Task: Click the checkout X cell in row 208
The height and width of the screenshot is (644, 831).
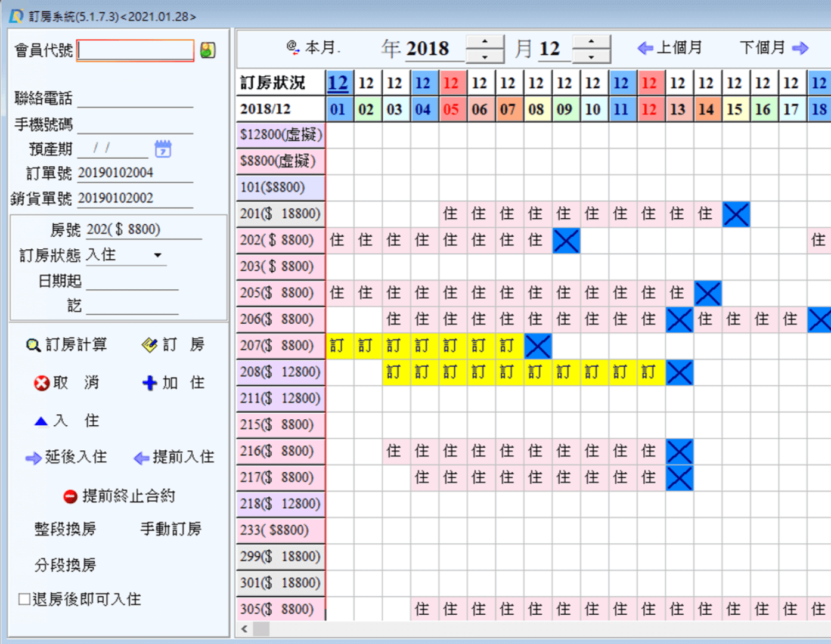Action: [679, 372]
